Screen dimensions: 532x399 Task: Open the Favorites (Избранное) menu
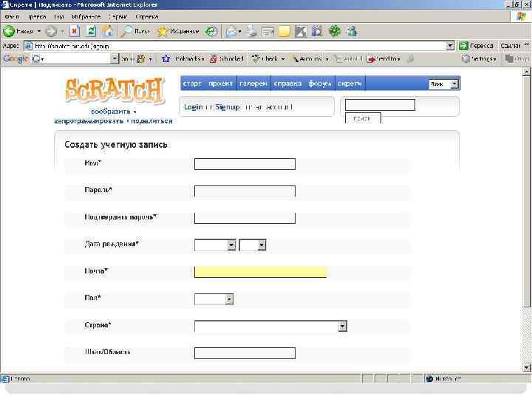click(86, 16)
